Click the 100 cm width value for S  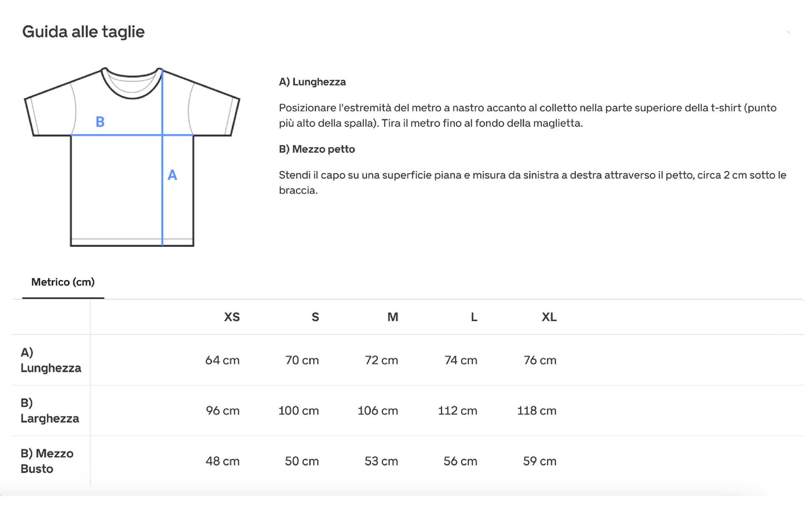point(299,411)
